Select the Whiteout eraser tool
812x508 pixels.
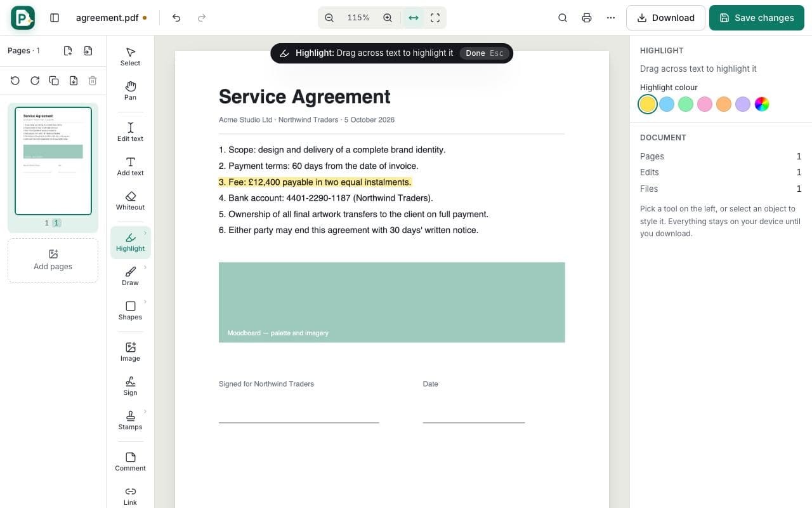(x=130, y=201)
